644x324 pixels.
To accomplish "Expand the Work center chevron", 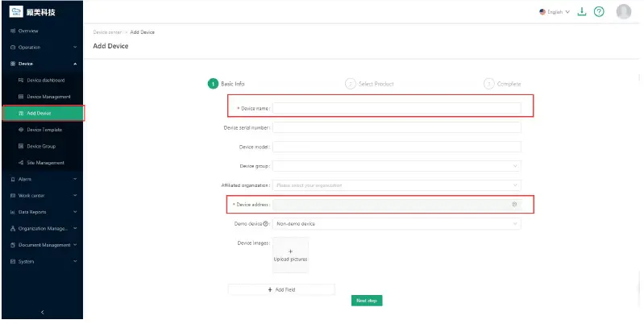I will click(x=75, y=196).
